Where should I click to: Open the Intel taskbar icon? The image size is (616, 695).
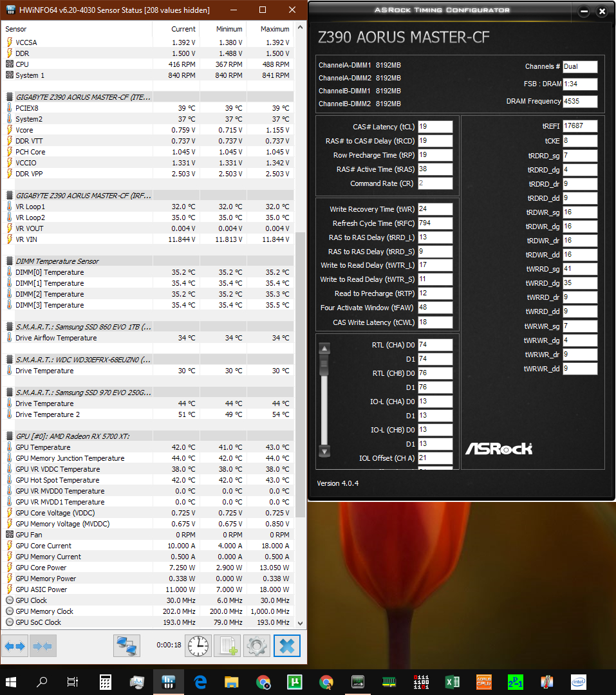(x=578, y=681)
